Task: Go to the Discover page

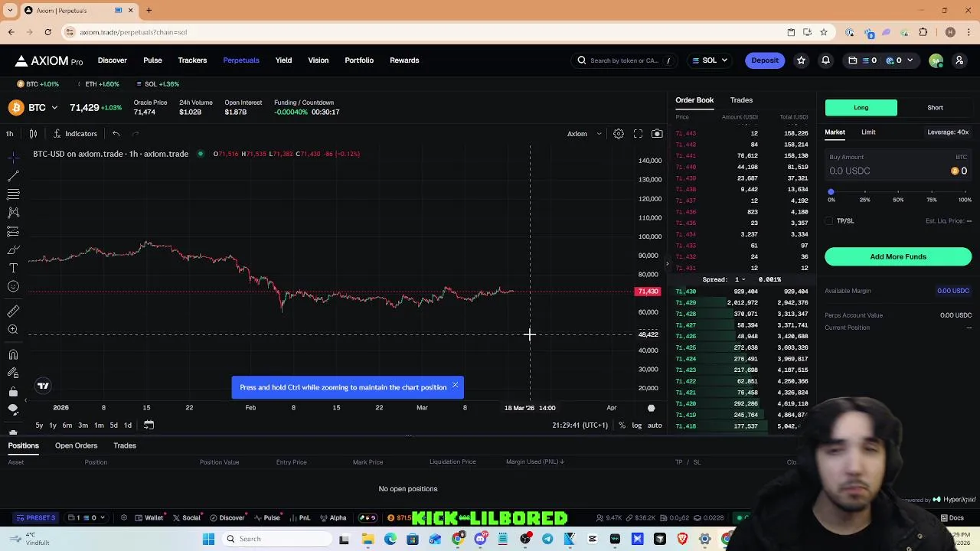Action: tap(112, 60)
